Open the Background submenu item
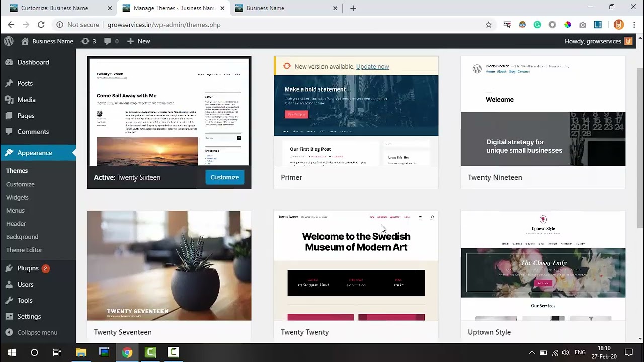 click(x=22, y=236)
